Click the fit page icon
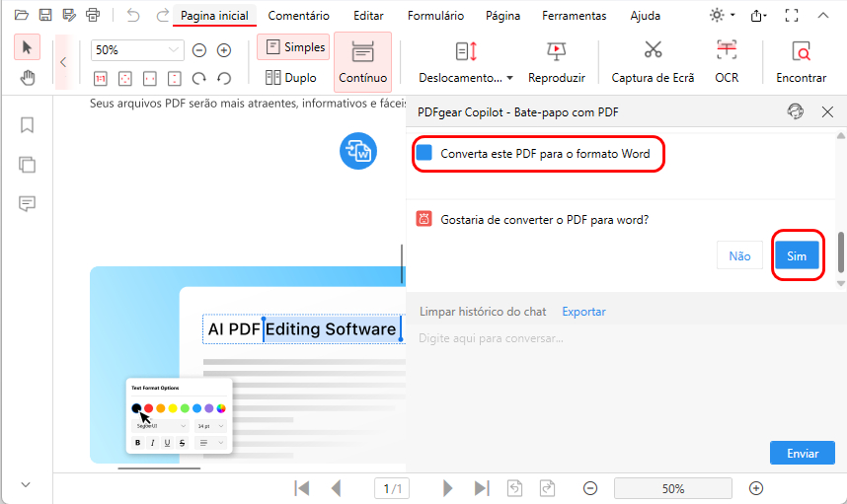 click(x=124, y=79)
